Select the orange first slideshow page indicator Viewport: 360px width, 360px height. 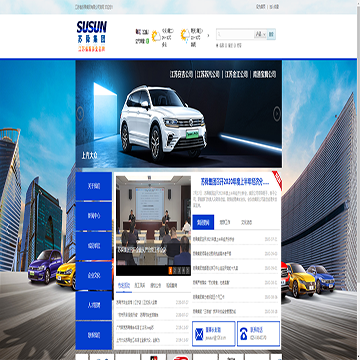tap(170, 271)
